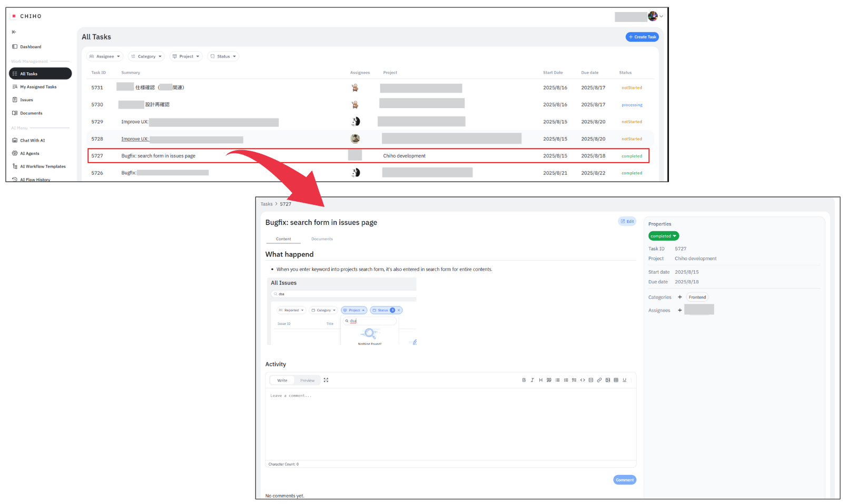The image size is (847, 504).
Task: Switch to the Documents tab
Action: 322,239
